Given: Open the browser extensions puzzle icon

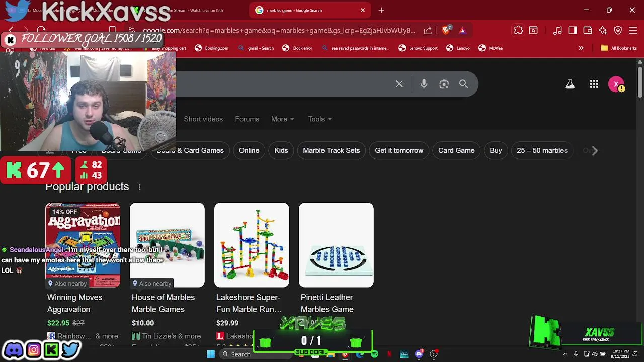Looking at the screenshot, I should click(x=518, y=30).
